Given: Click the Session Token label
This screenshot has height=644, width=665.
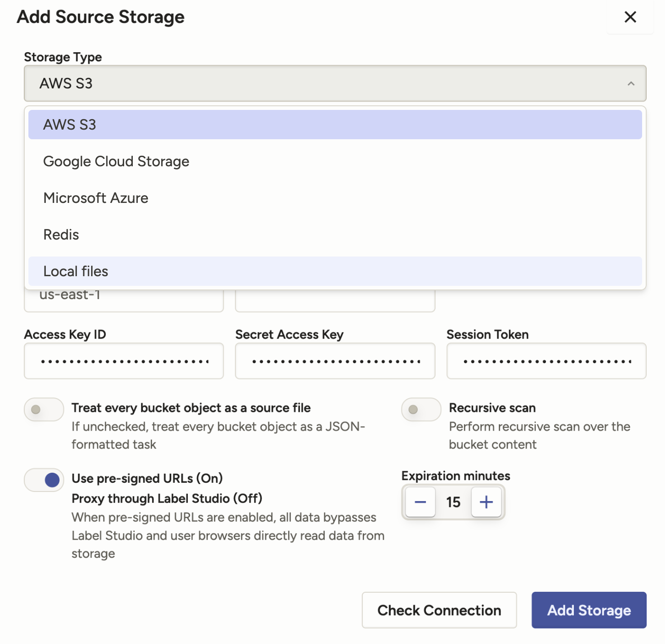Looking at the screenshot, I should (x=488, y=335).
